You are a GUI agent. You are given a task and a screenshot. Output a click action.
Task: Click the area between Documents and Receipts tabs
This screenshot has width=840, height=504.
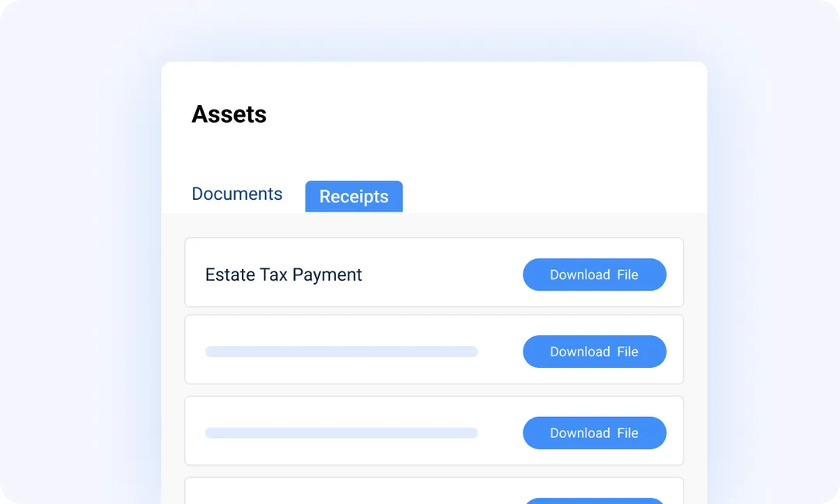click(x=294, y=194)
